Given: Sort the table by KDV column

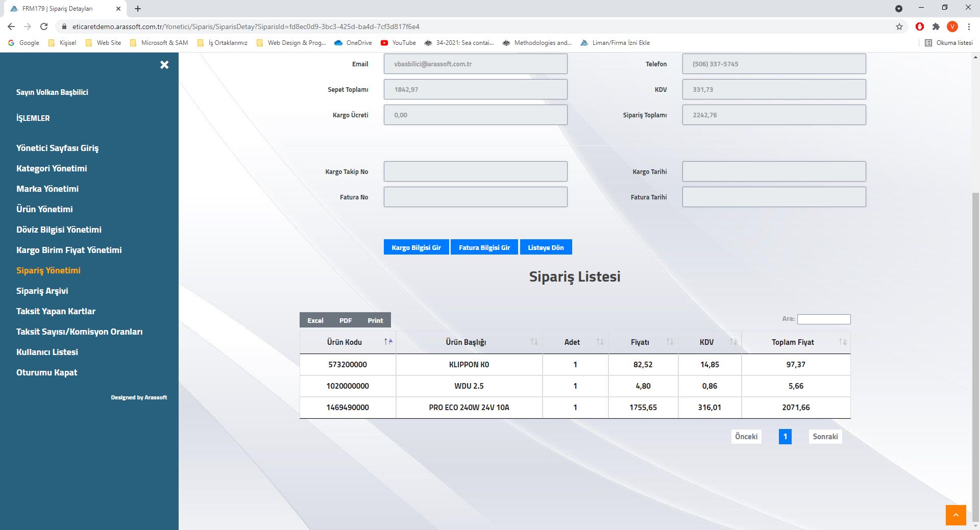Looking at the screenshot, I should click(x=710, y=342).
